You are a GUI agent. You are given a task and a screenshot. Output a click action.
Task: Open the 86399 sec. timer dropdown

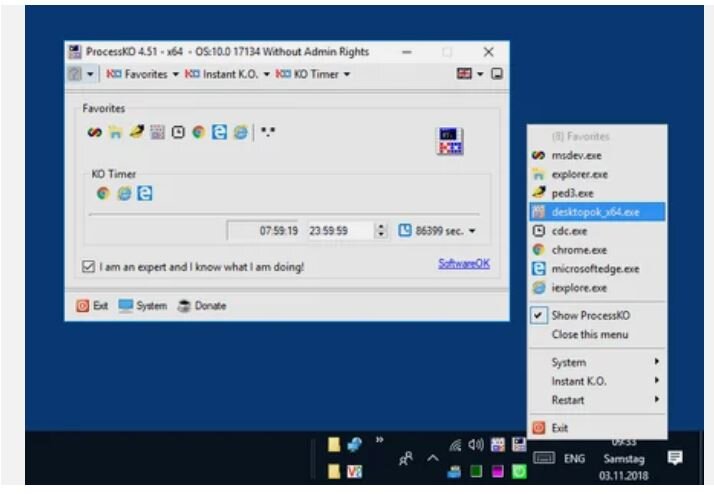472,231
